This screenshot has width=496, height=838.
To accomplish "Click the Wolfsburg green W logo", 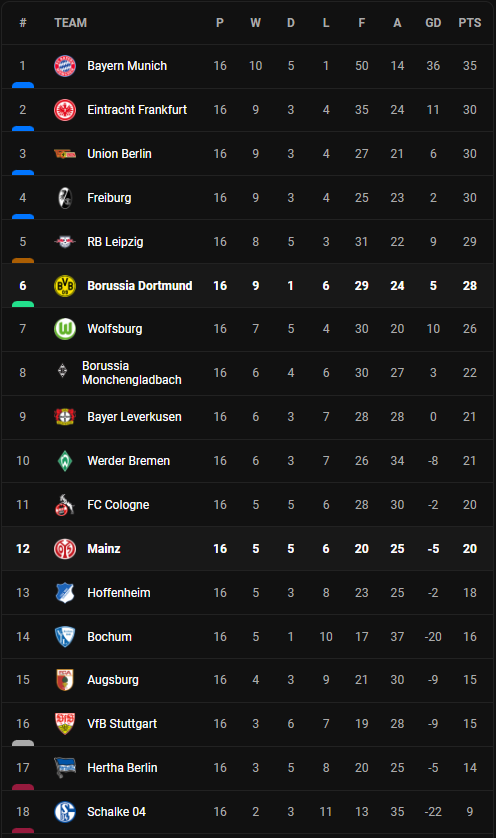I will pos(65,329).
